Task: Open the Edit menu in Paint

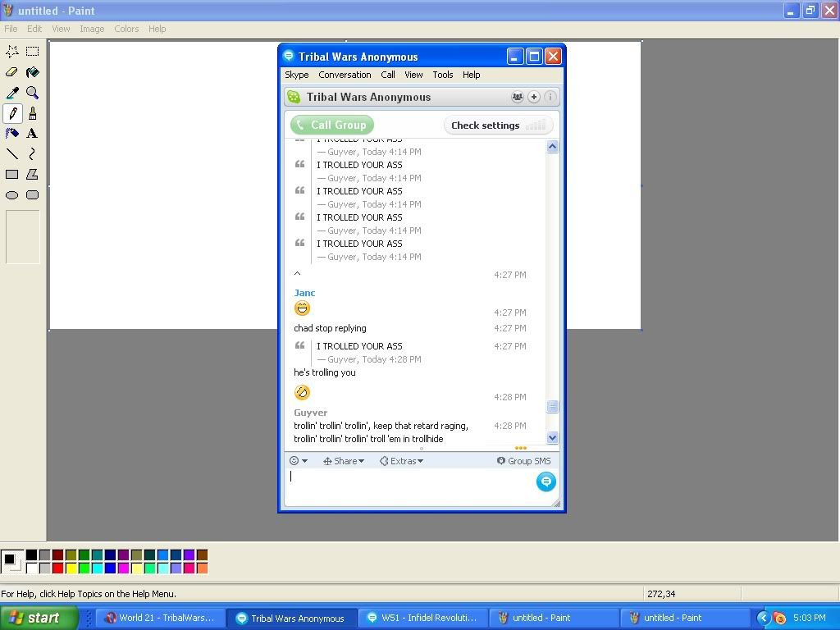Action: (34, 29)
